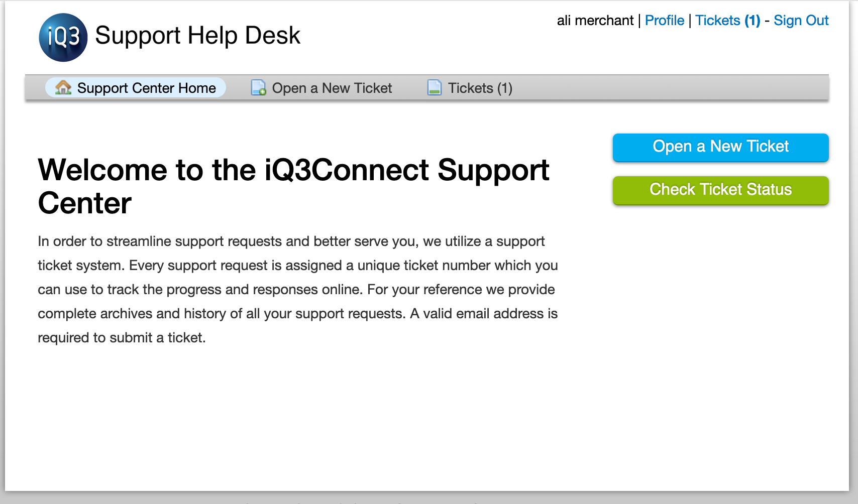The height and width of the screenshot is (504, 858).
Task: Click the "required to submit a ticket" sentence
Action: click(122, 338)
